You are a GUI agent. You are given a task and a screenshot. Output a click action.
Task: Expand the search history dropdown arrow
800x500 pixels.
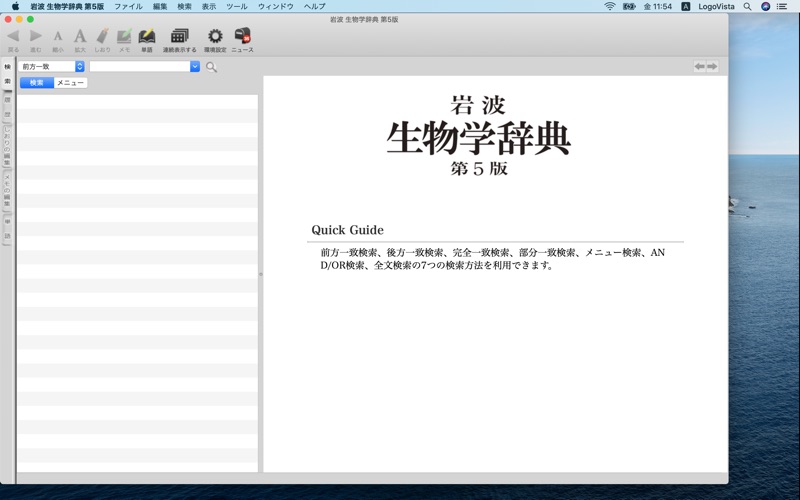[195, 66]
